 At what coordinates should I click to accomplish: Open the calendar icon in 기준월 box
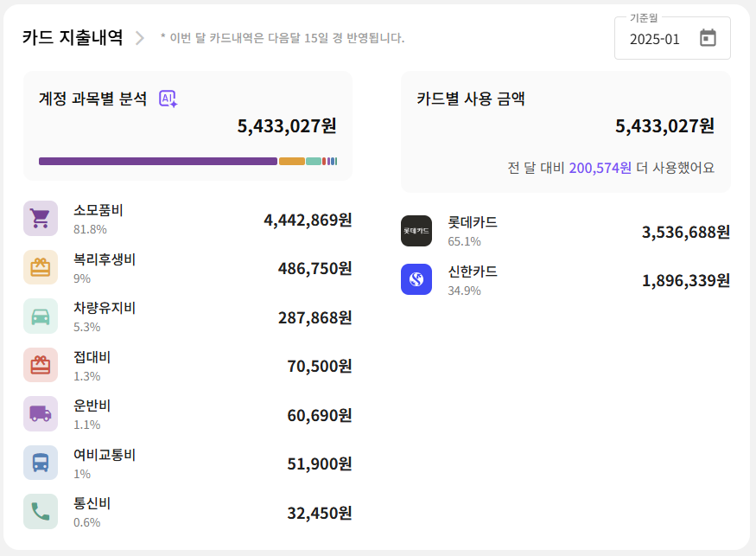709,39
